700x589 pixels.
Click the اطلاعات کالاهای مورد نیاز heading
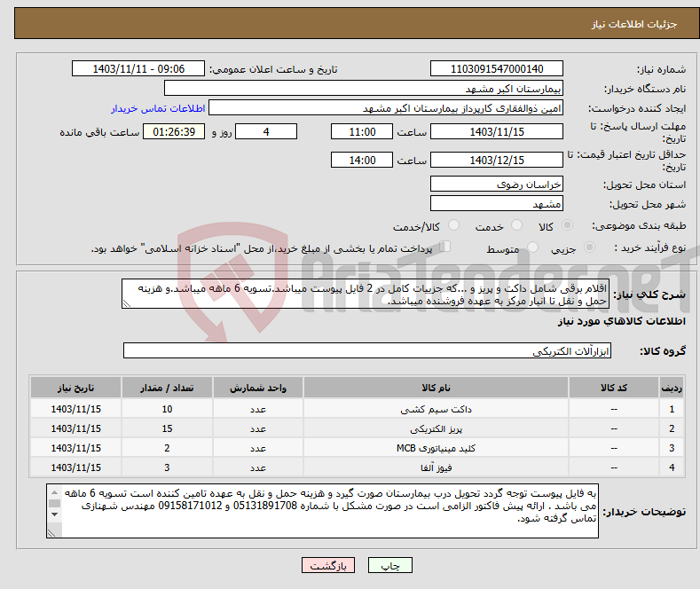point(621,321)
